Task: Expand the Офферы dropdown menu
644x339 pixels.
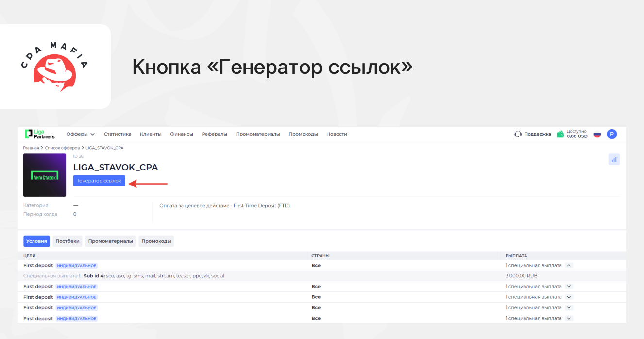Action: [81, 134]
